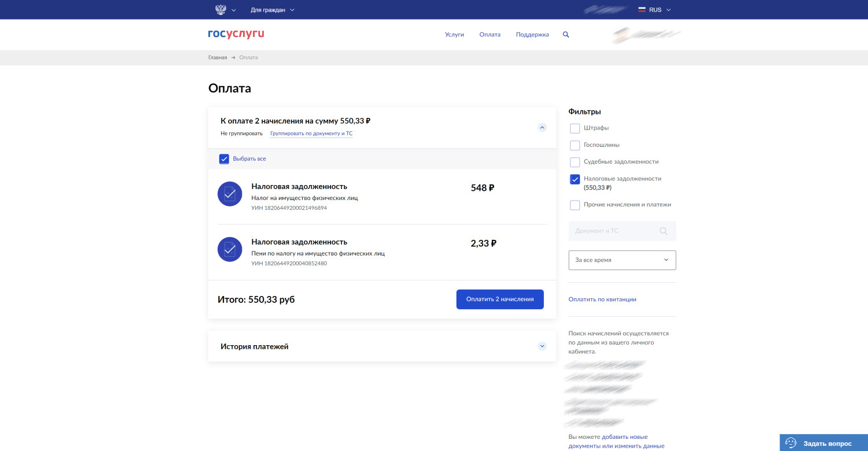Open the "Для граждан" dropdown
Screen dimensions: 868x451
(x=273, y=10)
